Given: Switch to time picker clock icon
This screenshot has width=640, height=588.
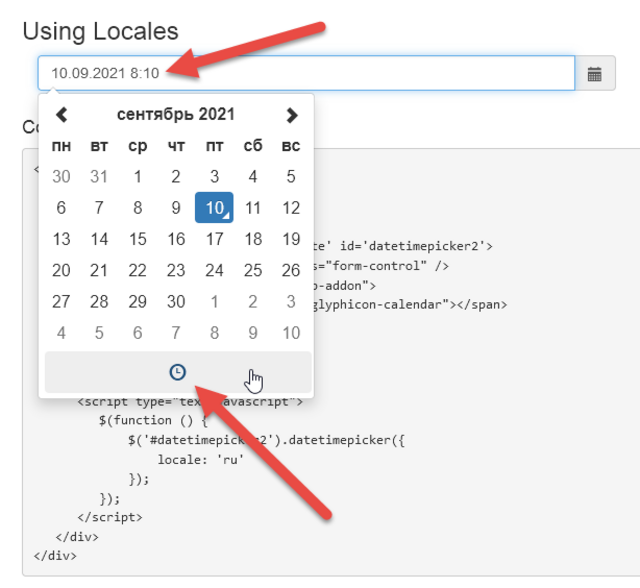Looking at the screenshot, I should tap(178, 372).
